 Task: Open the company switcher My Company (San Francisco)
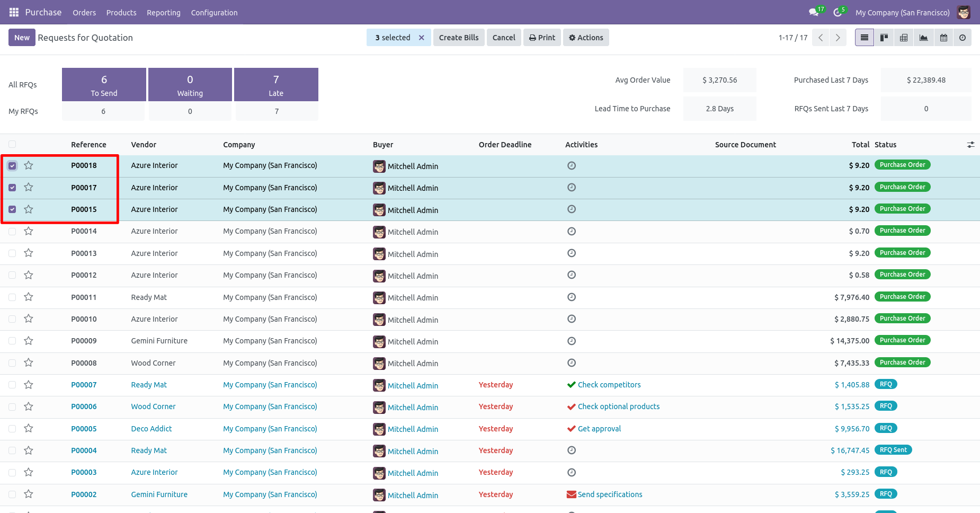pyautogui.click(x=902, y=12)
